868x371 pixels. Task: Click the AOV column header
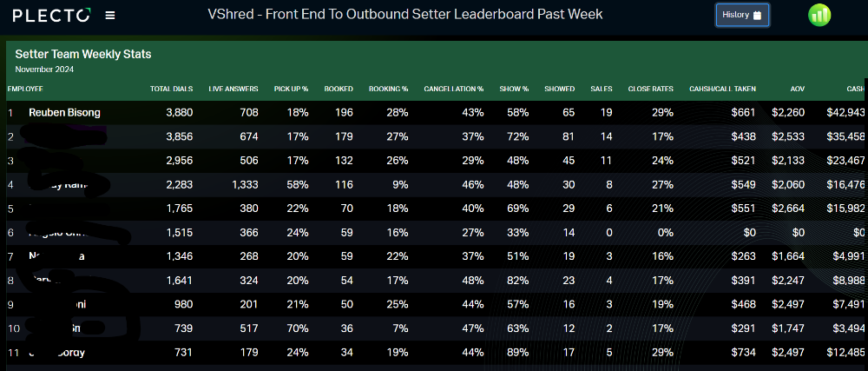click(x=797, y=89)
